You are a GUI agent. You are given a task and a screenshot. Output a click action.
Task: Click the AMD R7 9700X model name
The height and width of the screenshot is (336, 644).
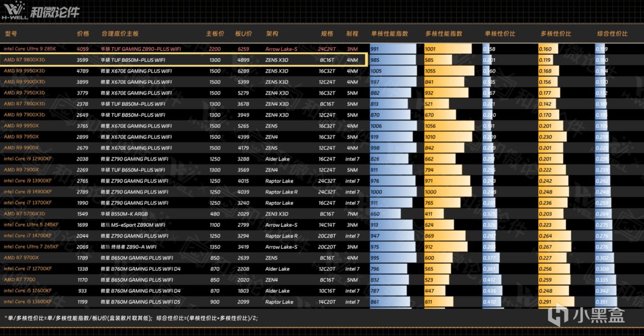coord(21,258)
